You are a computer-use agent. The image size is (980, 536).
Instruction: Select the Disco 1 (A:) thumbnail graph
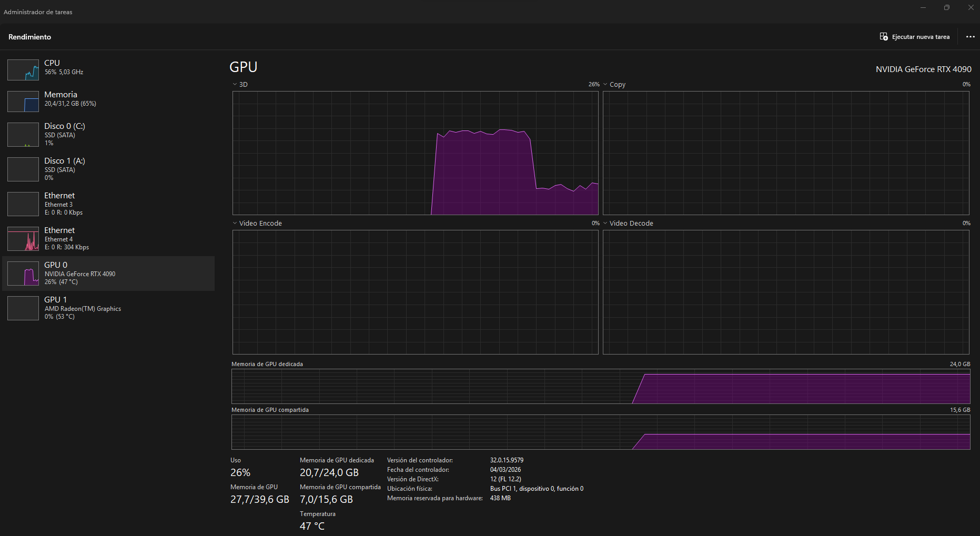pyautogui.click(x=23, y=169)
